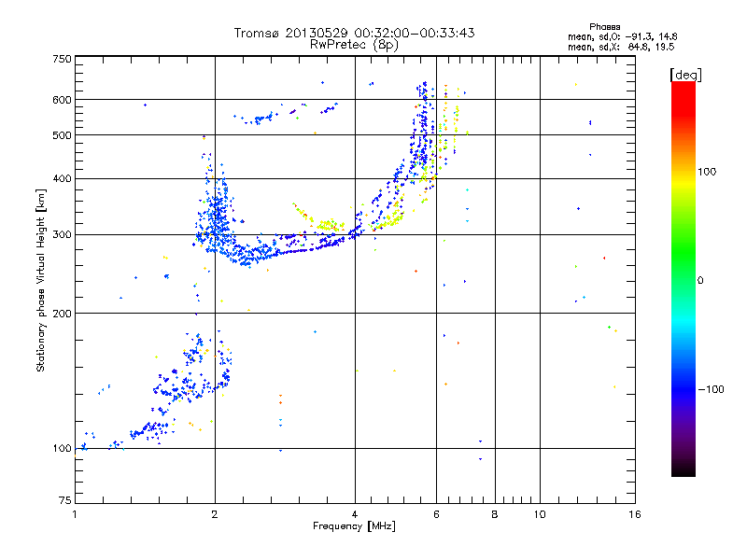Click the colorbar tick label '100'
Screen dimensions: 747x560
[x=707, y=172]
